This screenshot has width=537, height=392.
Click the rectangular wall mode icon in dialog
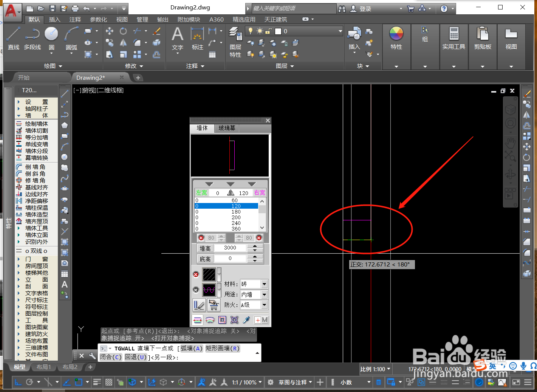coord(222,320)
